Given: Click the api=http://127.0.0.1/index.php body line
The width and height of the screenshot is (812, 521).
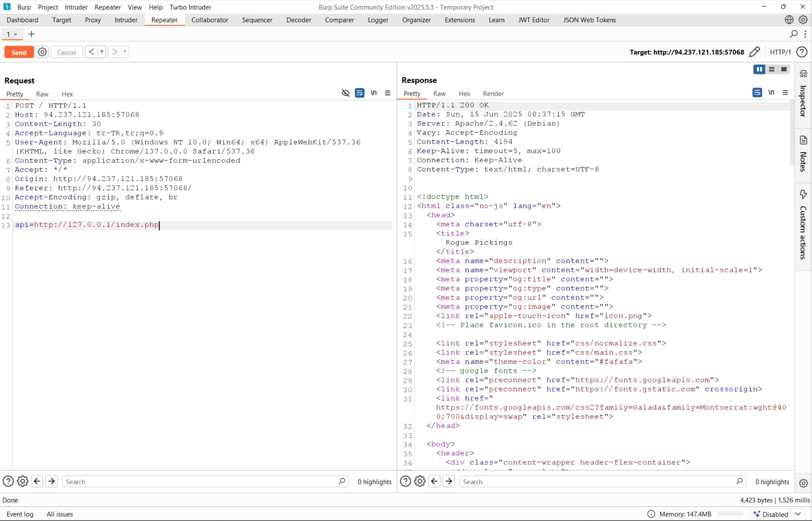Looking at the screenshot, I should [x=87, y=225].
